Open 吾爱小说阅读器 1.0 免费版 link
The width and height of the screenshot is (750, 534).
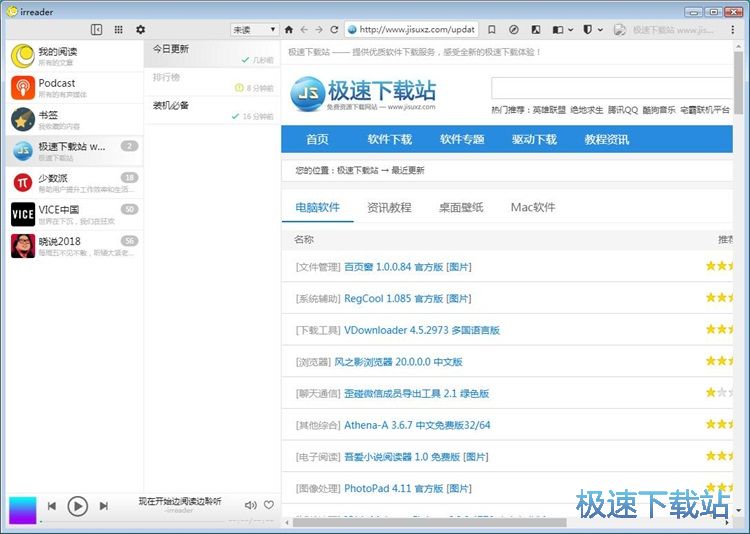tap(402, 456)
